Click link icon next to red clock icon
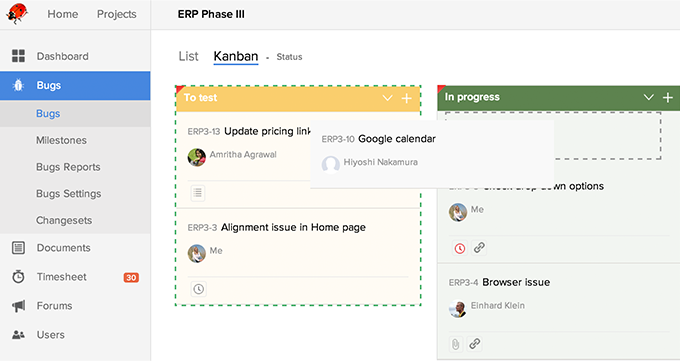Screen dimensions: 680x361 pyautogui.click(x=479, y=248)
